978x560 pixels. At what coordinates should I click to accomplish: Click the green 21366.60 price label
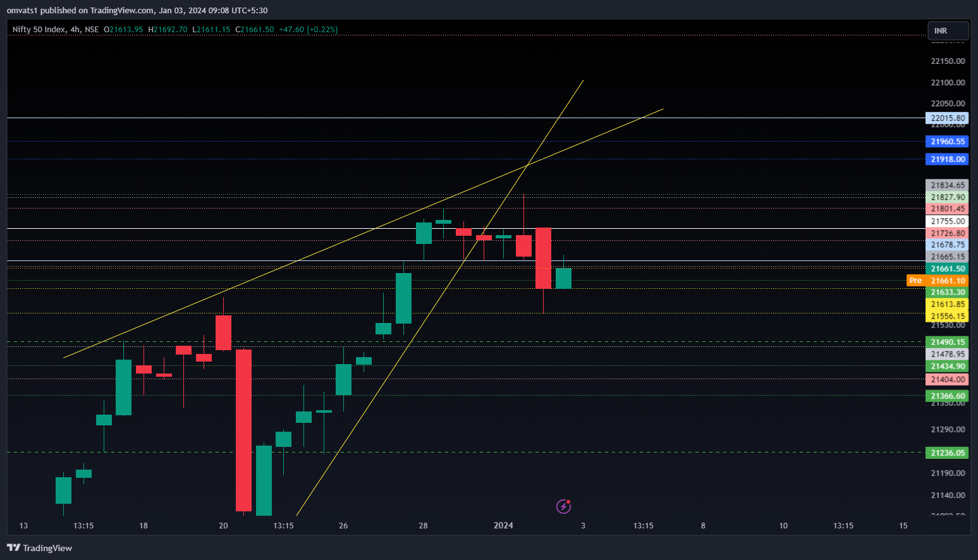tap(947, 396)
